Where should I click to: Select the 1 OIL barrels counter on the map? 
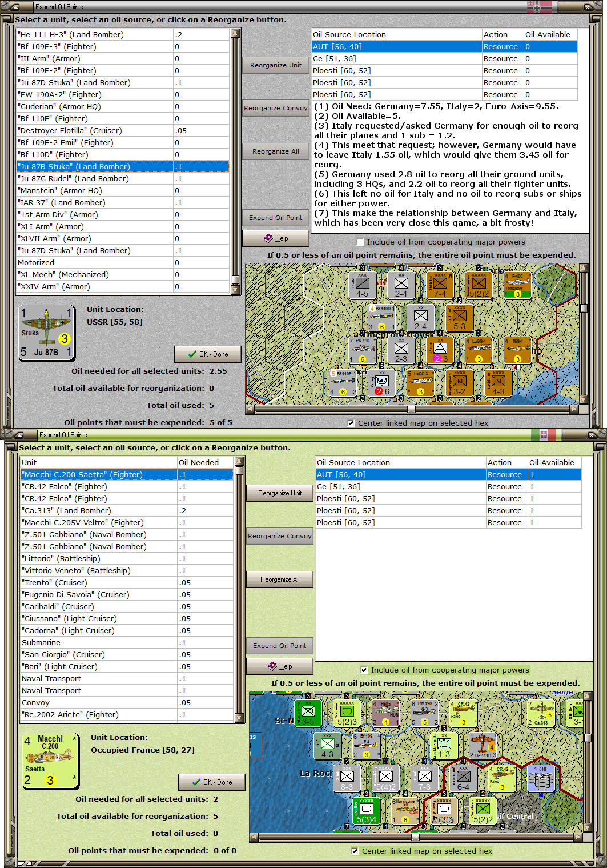(541, 778)
